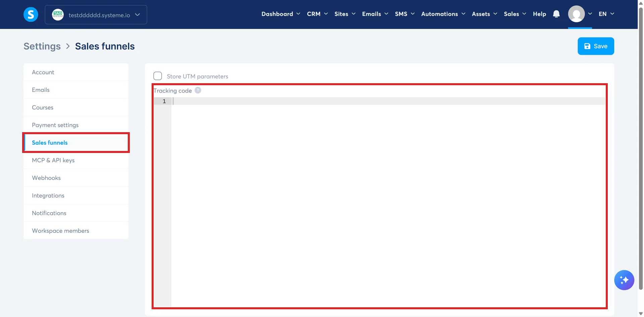This screenshot has width=644, height=317.
Task: Open MCP & API keys settings
Action: click(x=76, y=160)
